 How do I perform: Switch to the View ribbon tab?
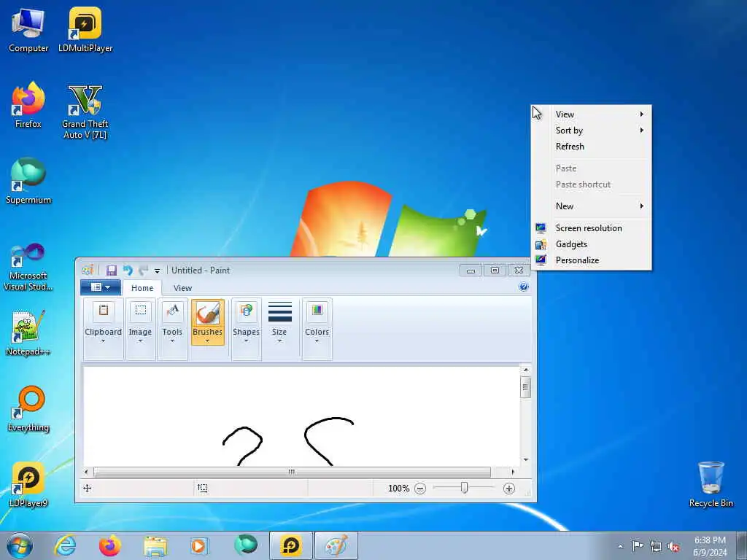[182, 288]
